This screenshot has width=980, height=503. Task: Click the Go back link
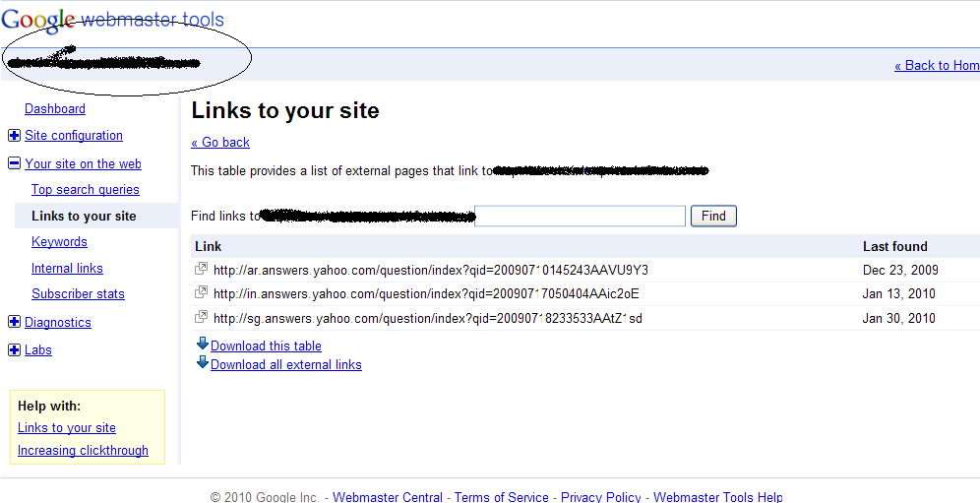coord(220,143)
